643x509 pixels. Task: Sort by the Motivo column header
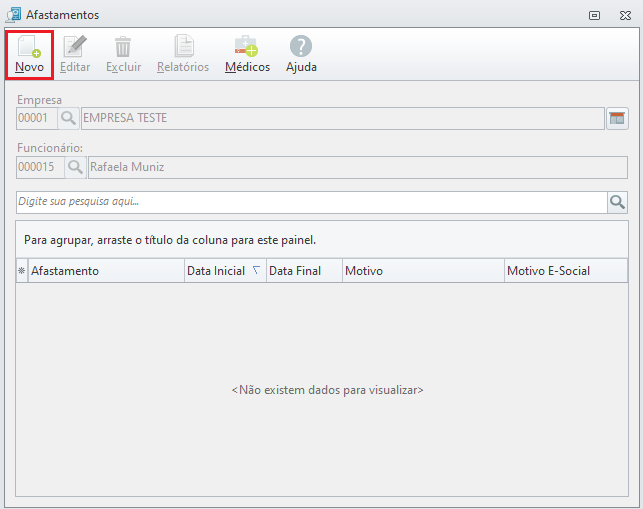click(423, 271)
